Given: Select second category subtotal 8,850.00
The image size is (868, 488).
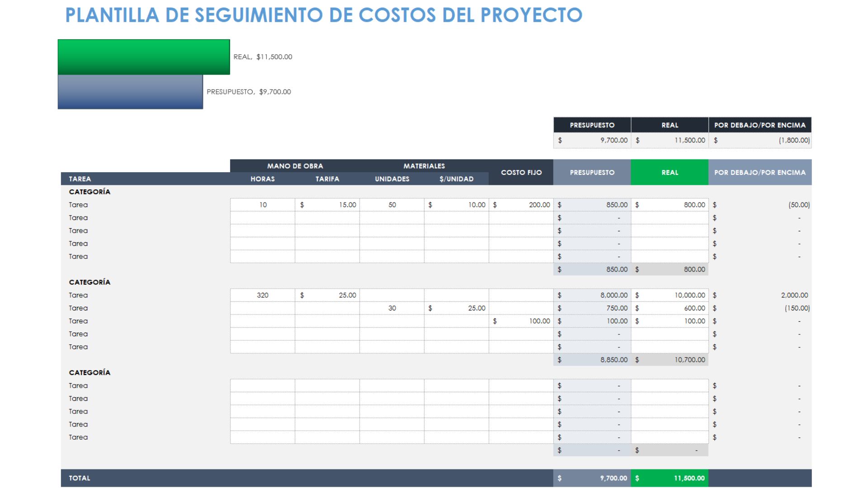Looking at the screenshot, I should 592,360.
